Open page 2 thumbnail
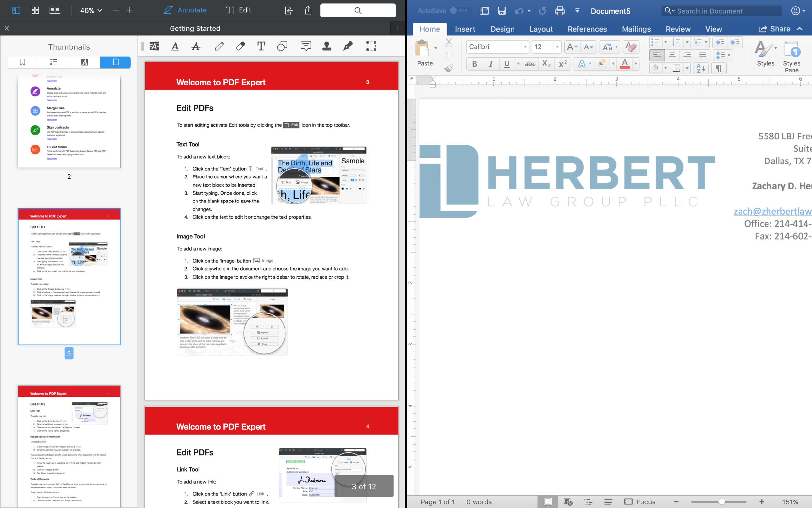This screenshot has width=812, height=508. pyautogui.click(x=69, y=121)
